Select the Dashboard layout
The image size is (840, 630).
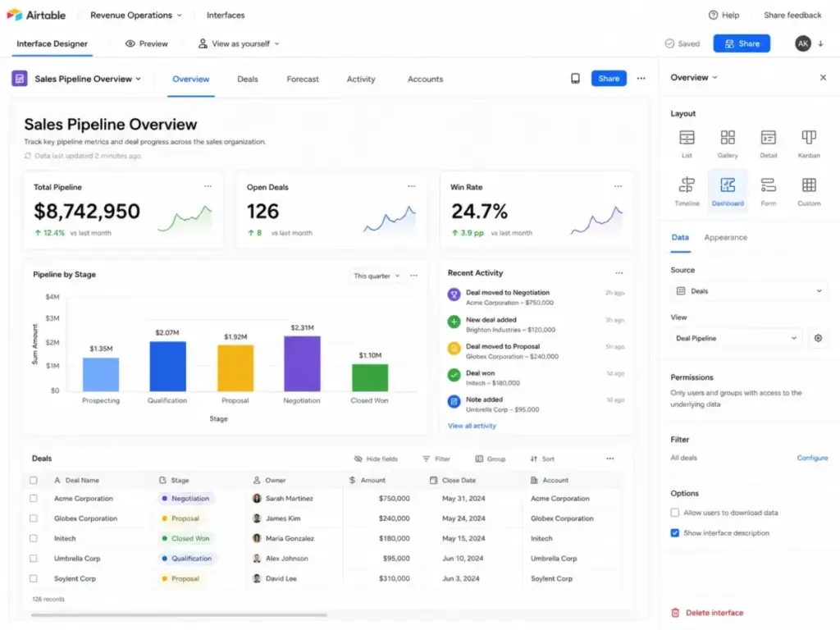tap(728, 192)
